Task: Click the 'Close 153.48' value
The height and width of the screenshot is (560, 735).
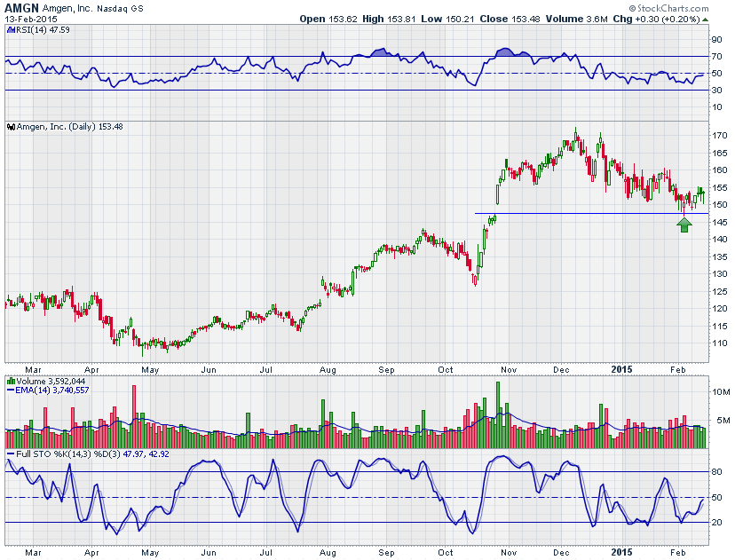Action: click(x=510, y=20)
